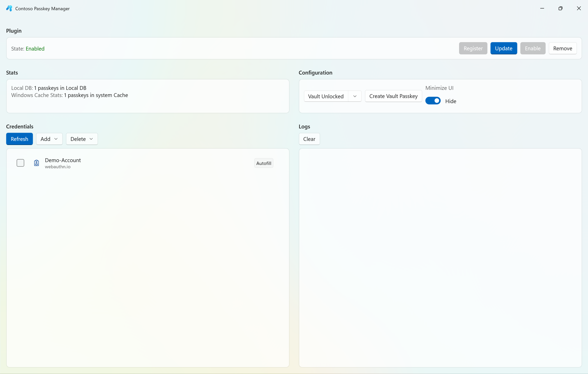Click the Register button

click(473, 48)
